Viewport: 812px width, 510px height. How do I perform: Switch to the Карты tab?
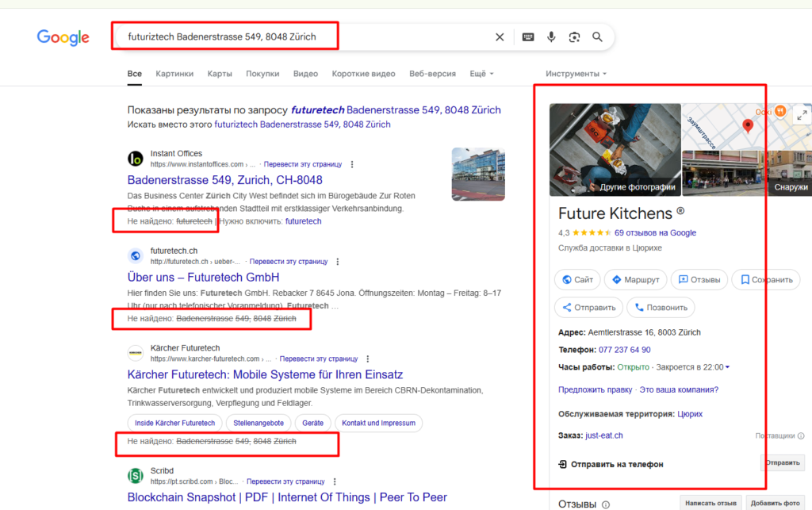220,74
